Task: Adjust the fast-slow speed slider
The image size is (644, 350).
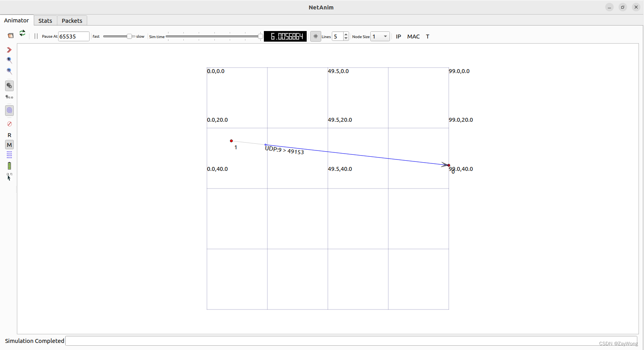Action: 119,36
